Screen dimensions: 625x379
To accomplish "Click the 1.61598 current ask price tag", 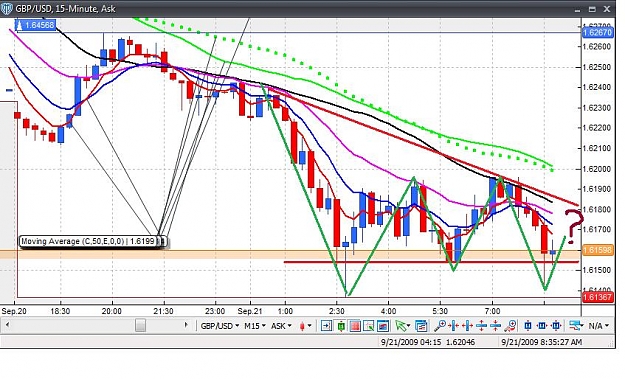I will [597, 250].
